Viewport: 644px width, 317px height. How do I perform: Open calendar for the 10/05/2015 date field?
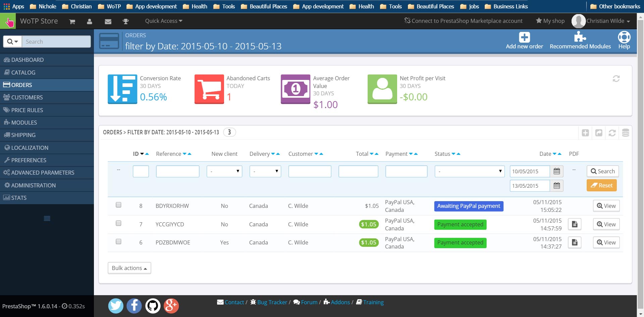tap(557, 171)
